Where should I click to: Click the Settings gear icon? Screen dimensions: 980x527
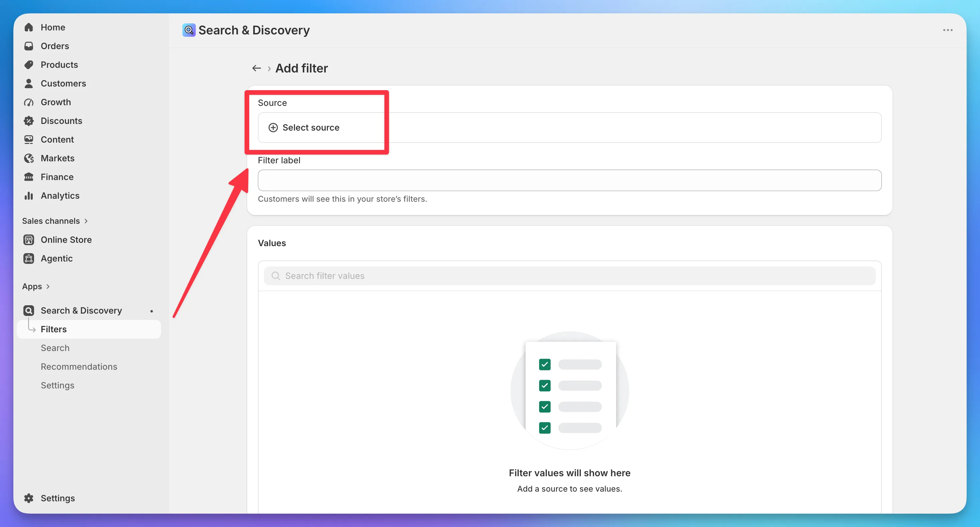click(28, 498)
